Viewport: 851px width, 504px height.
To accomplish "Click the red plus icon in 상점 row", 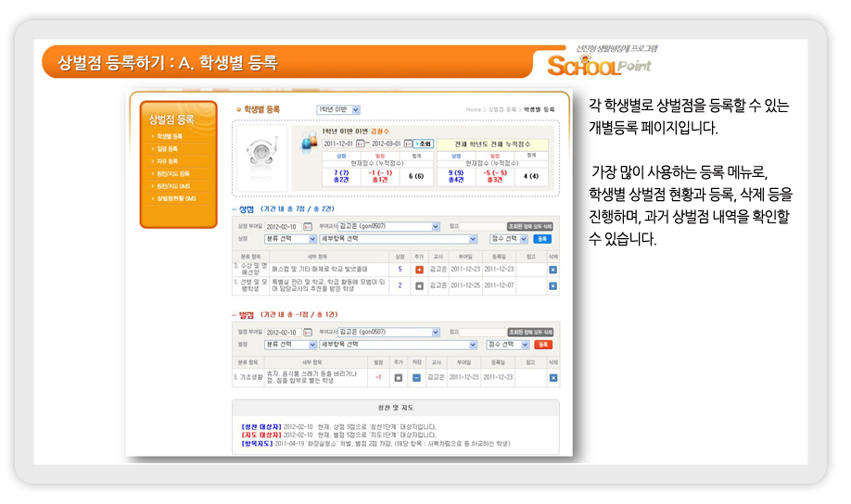I will click(x=419, y=270).
